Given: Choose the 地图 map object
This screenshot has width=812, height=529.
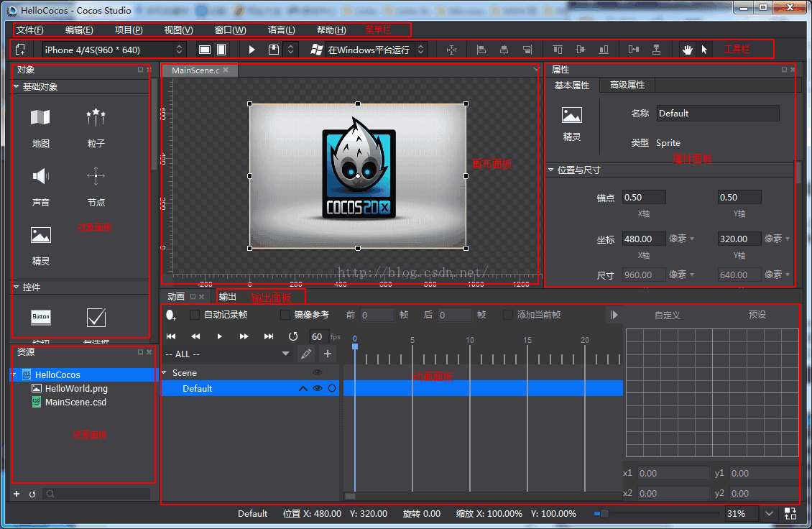Looking at the screenshot, I should (x=40, y=128).
